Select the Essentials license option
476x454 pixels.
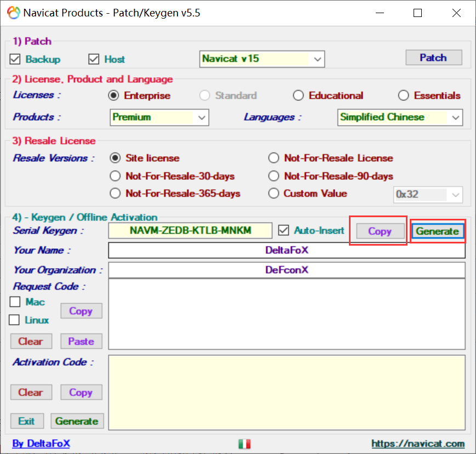point(404,95)
